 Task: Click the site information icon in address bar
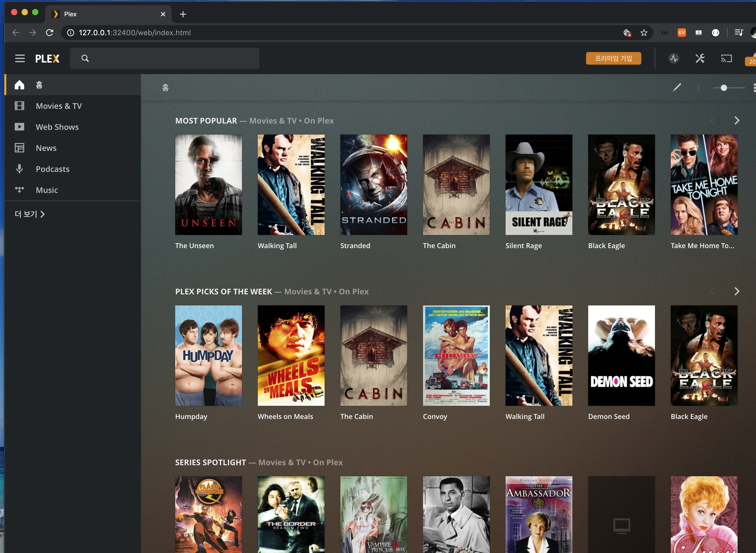click(x=70, y=33)
